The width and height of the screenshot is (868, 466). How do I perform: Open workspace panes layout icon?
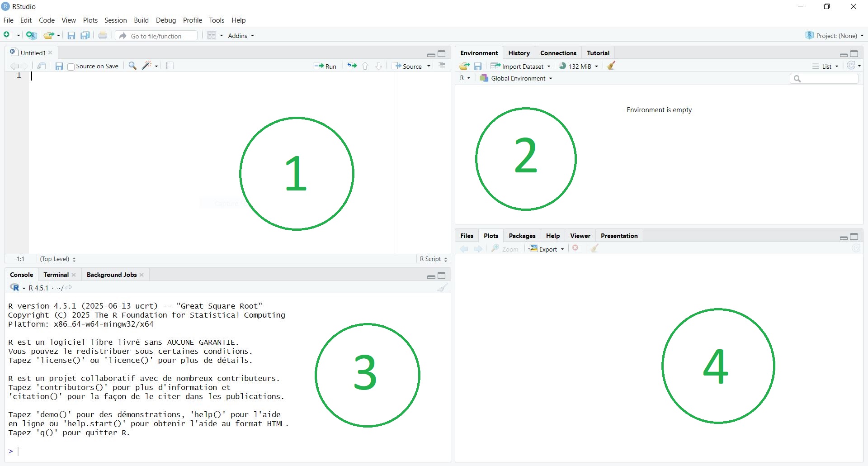(212, 35)
